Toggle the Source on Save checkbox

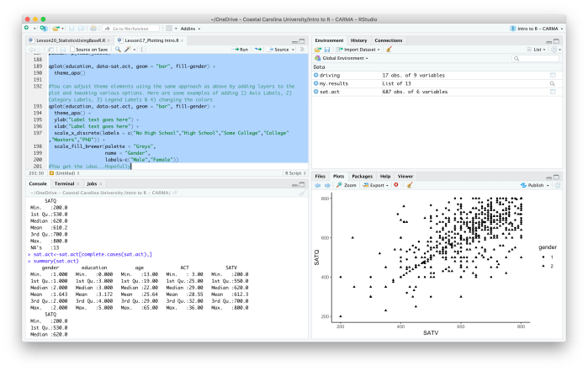(70, 50)
